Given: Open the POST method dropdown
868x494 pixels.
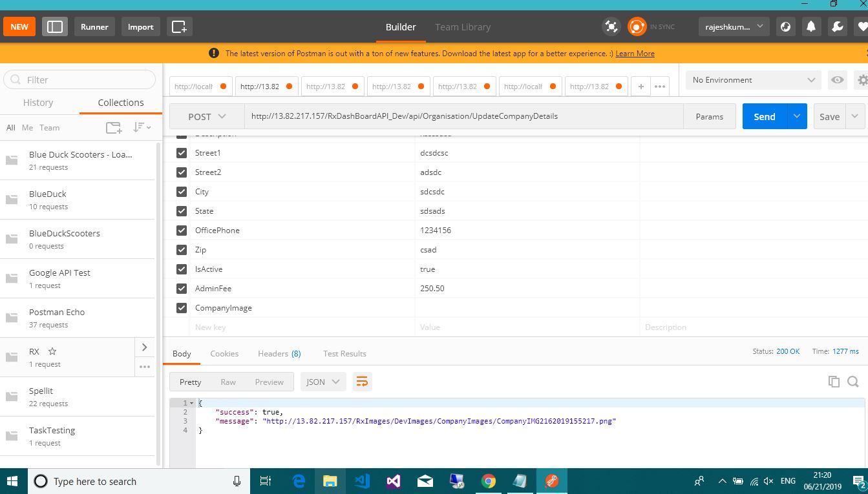Looking at the screenshot, I should tap(207, 117).
